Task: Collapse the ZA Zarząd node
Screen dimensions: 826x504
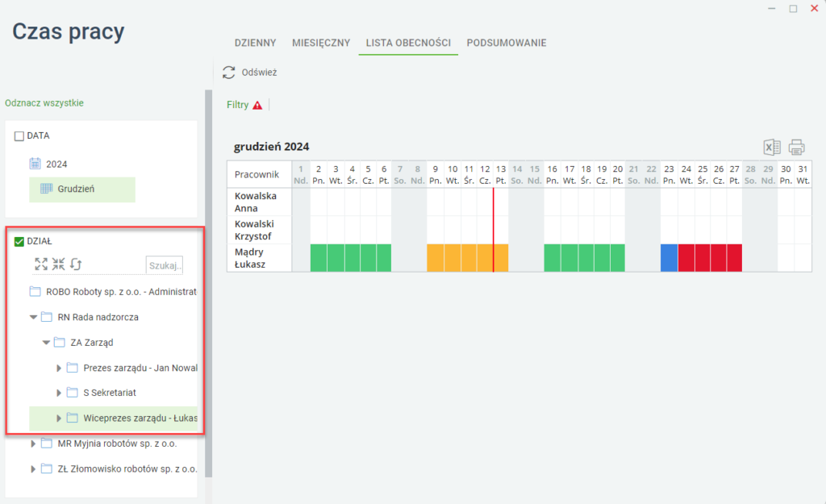Action: click(x=46, y=343)
